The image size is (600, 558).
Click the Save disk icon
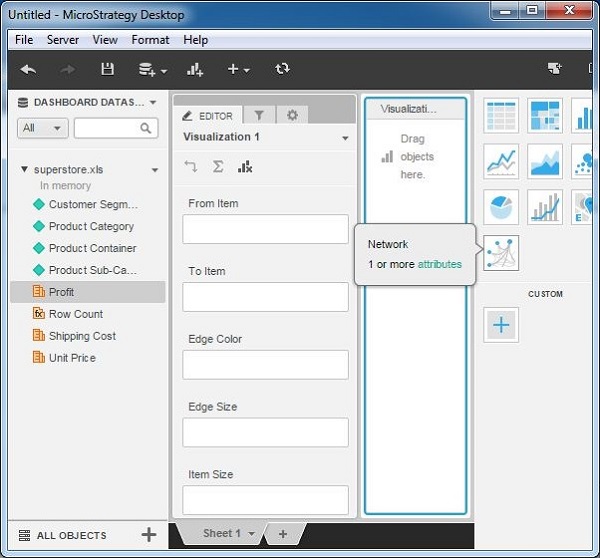pos(107,69)
